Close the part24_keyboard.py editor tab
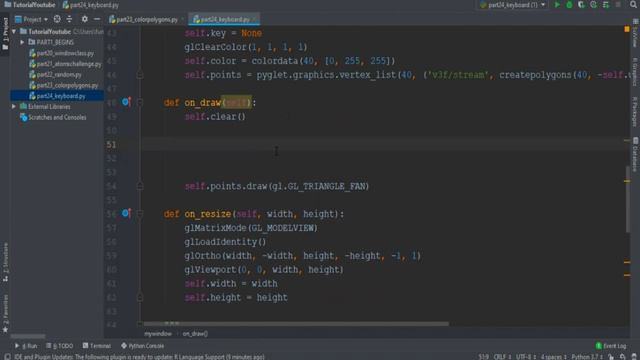 point(255,19)
